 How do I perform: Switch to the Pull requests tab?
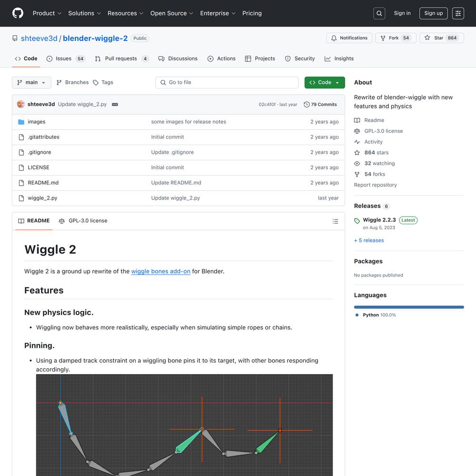point(122,59)
